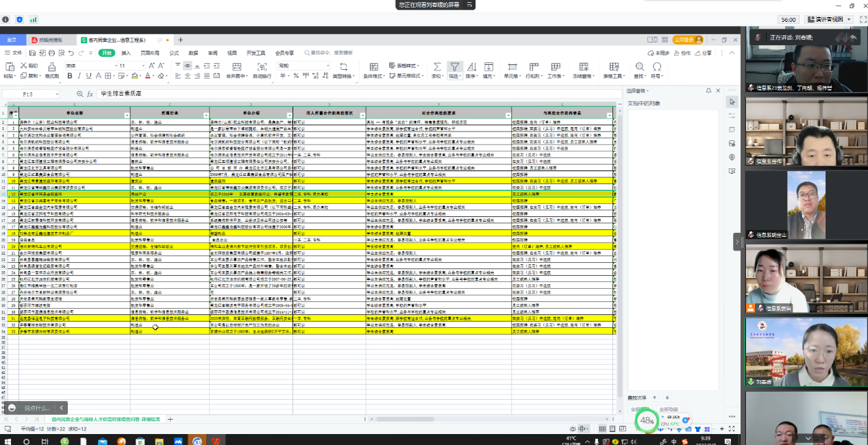Click the 合并居中 merge cells icon
Viewport: 868px width, 445px height.
(236, 67)
